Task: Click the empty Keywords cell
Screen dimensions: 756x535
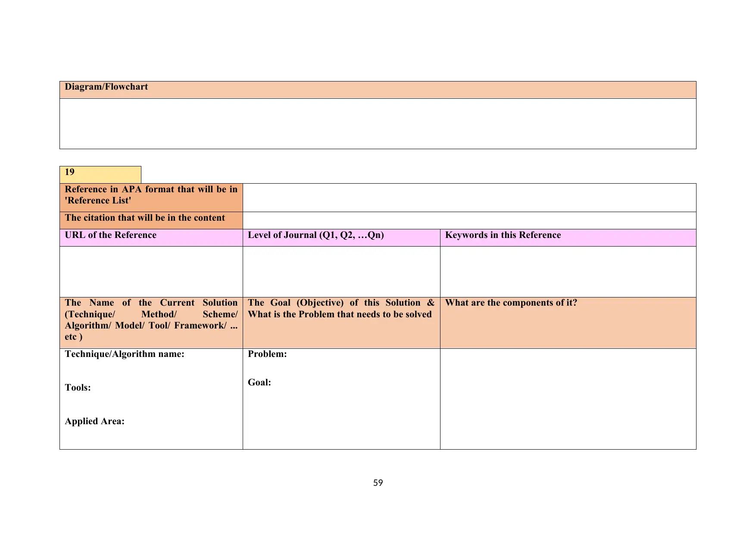Action: point(568,272)
